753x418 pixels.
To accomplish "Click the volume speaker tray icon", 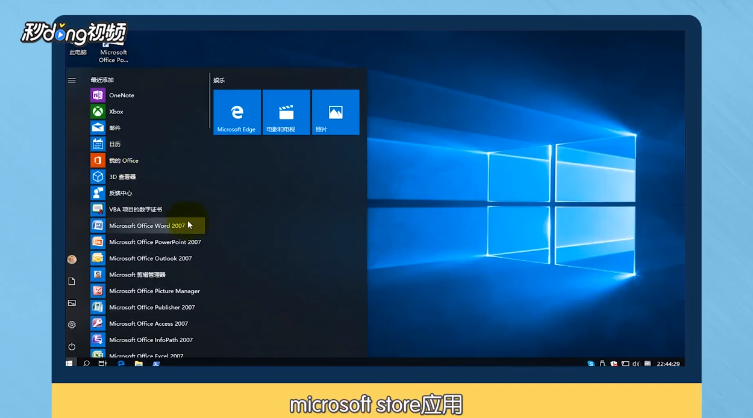I will pos(636,364).
